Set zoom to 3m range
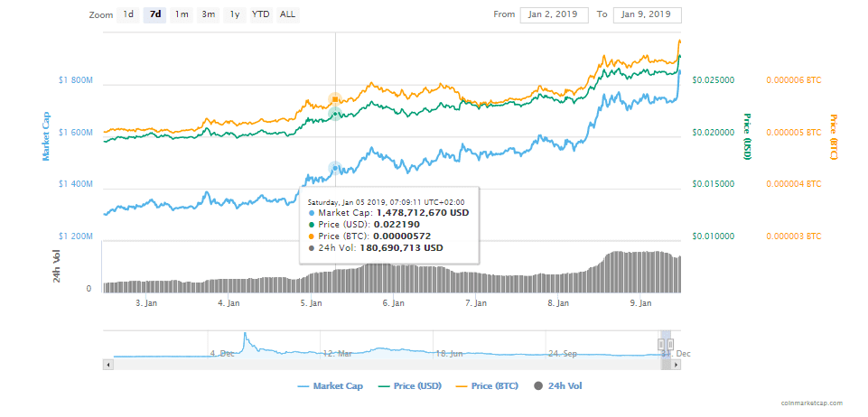This screenshot has width=868, height=417. tap(209, 14)
